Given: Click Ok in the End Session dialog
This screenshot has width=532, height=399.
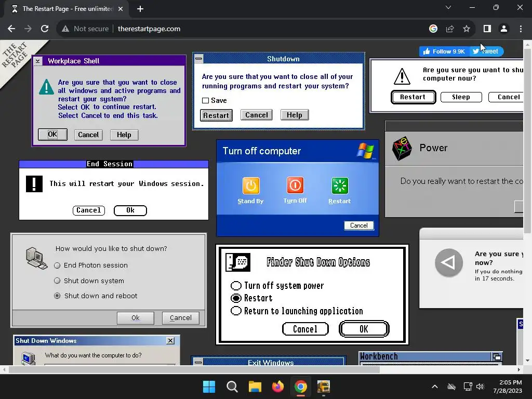Looking at the screenshot, I should click(x=130, y=210).
